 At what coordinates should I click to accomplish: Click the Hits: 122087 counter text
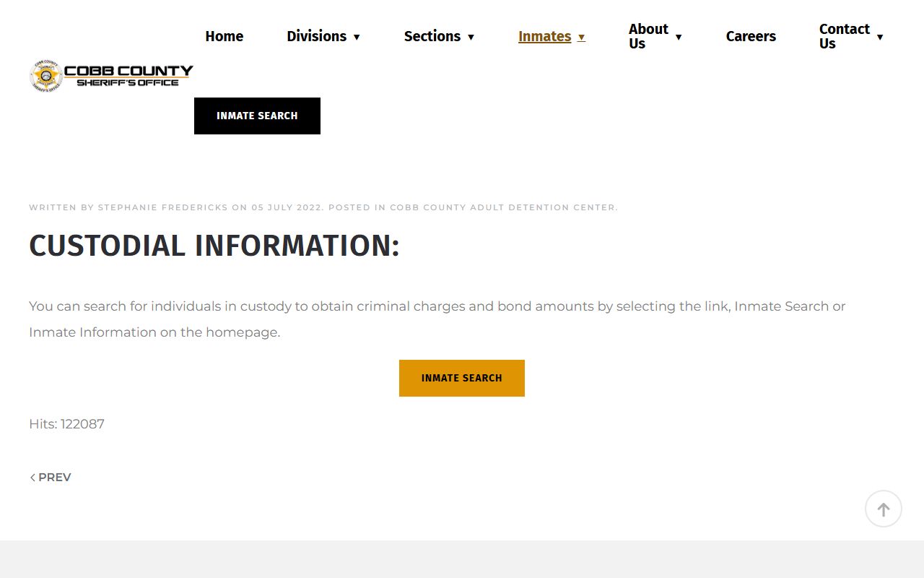(x=66, y=424)
